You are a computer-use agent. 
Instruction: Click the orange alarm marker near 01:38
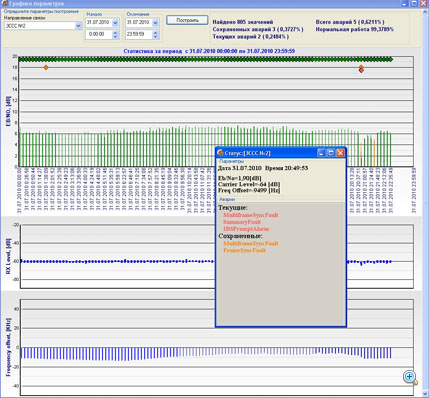tap(46, 68)
